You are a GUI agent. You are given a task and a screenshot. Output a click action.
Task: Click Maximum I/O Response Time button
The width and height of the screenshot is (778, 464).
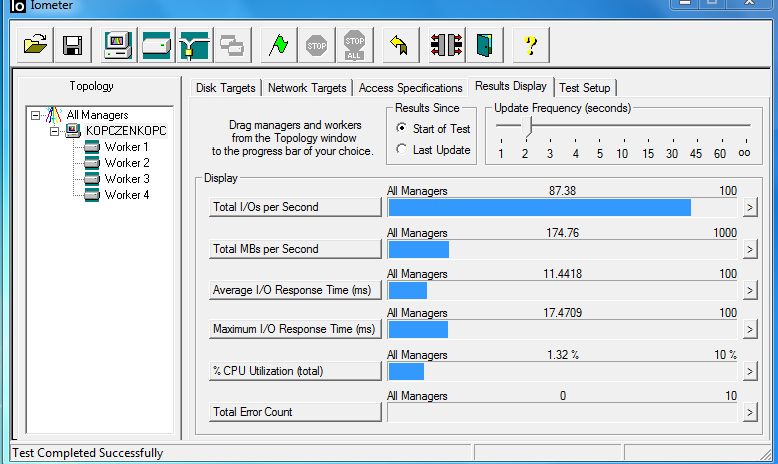pos(295,329)
